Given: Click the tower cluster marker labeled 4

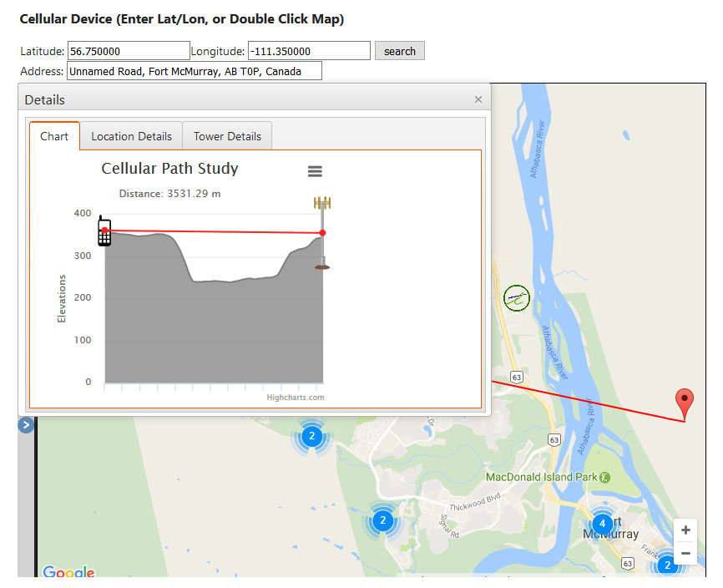Looking at the screenshot, I should point(602,523).
